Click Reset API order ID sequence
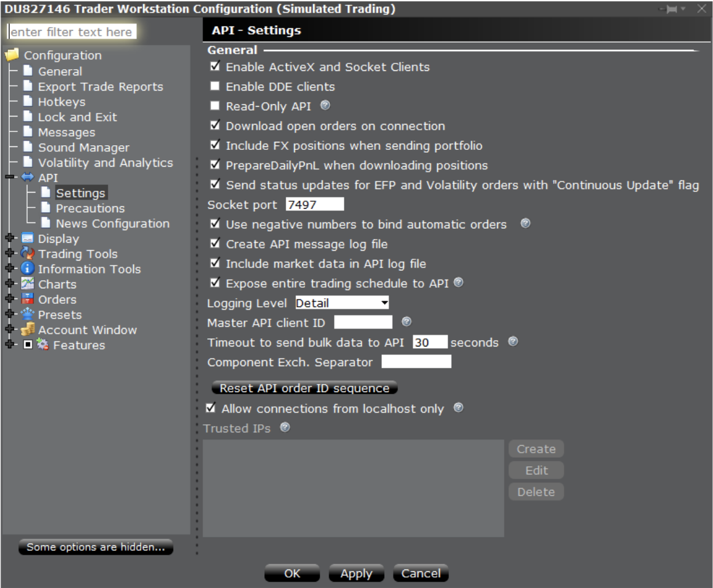Image resolution: width=713 pixels, height=588 pixels. pos(305,387)
